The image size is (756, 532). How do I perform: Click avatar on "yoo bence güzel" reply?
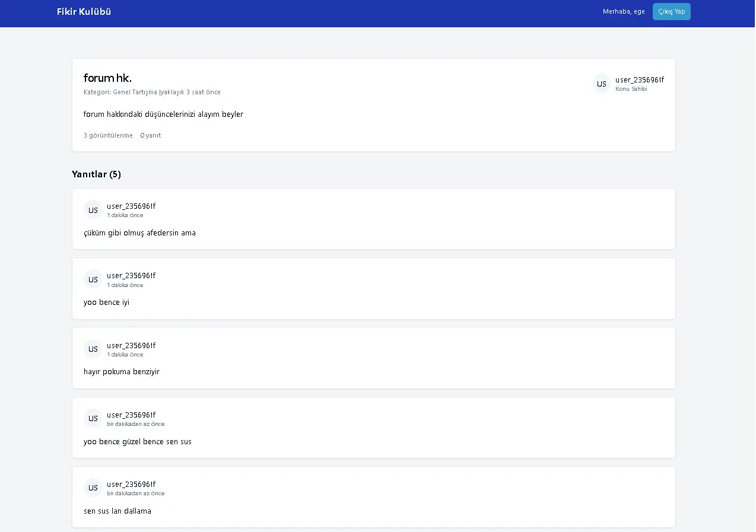(x=93, y=418)
